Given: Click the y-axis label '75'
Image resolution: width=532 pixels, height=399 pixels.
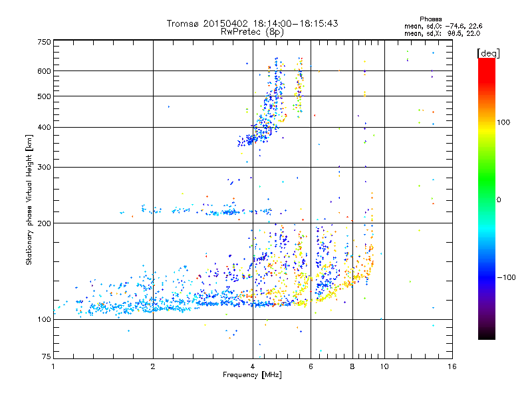Looking at the screenshot, I should (x=47, y=356).
